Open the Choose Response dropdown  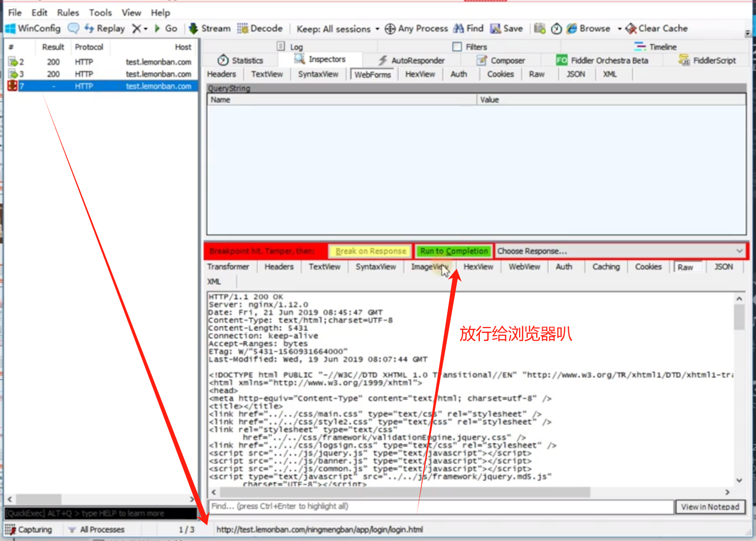pos(620,251)
